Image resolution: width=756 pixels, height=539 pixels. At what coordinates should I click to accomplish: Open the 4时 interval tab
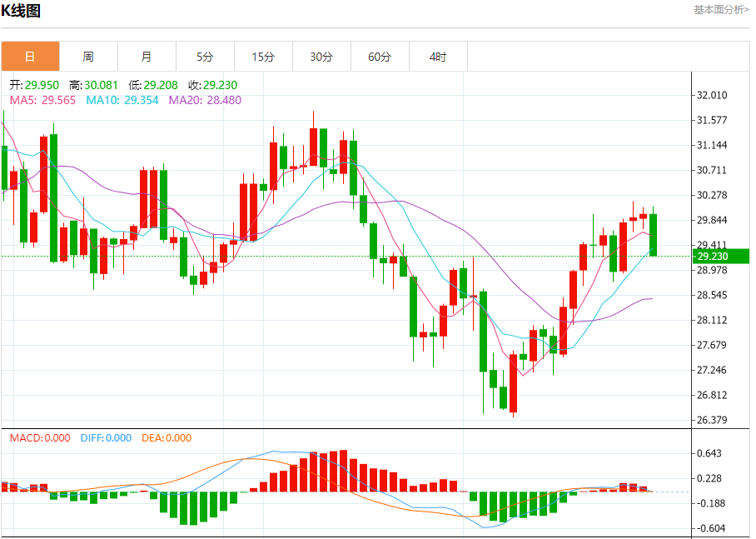[x=439, y=57]
